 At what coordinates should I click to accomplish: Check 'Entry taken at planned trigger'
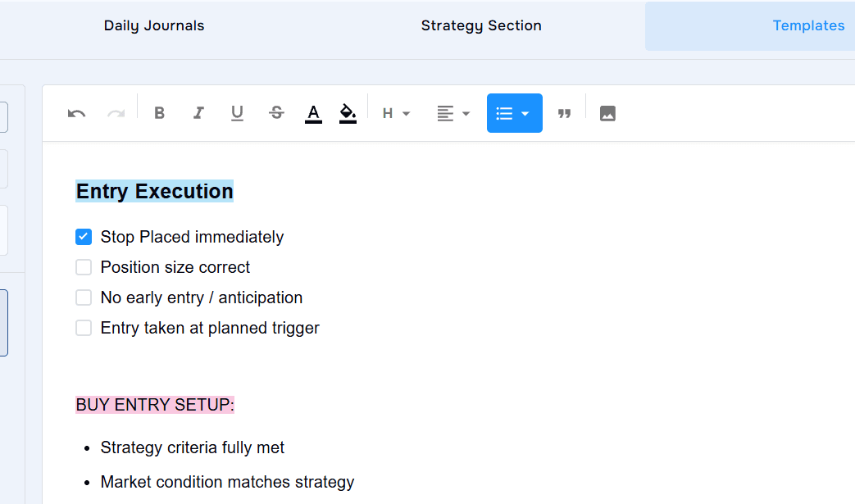point(83,327)
